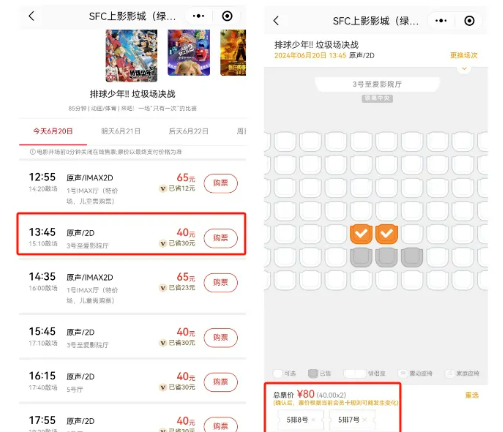Select the 13:45 原声/2D showtime row

click(131, 234)
